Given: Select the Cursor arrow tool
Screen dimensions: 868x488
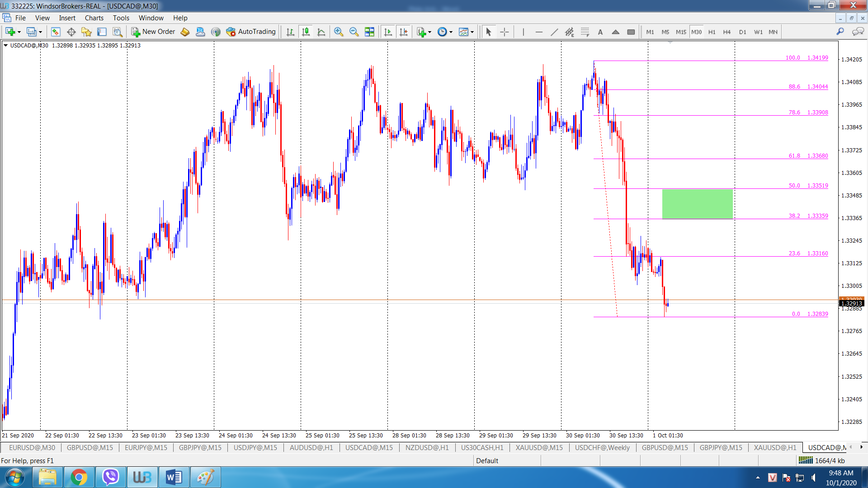Looking at the screenshot, I should (x=488, y=32).
